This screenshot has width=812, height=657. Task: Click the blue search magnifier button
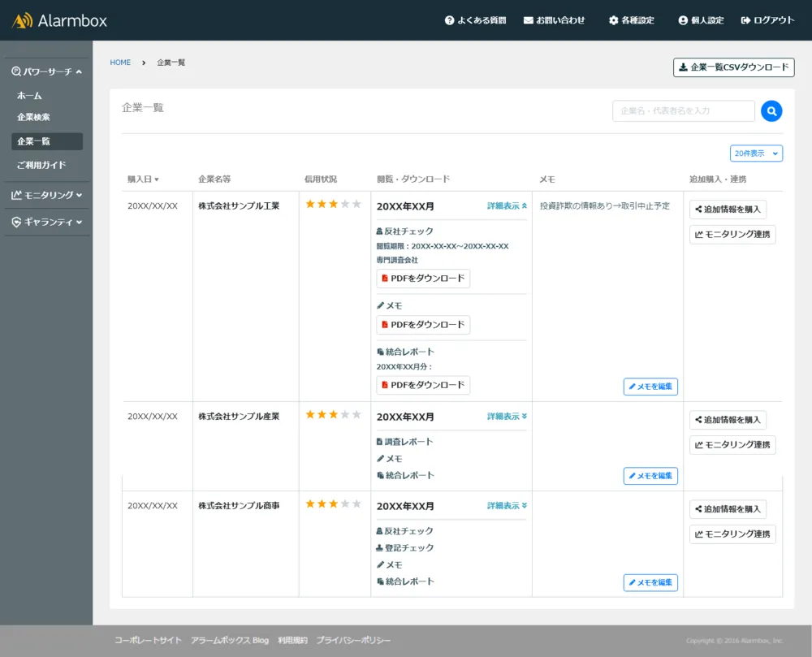point(771,110)
